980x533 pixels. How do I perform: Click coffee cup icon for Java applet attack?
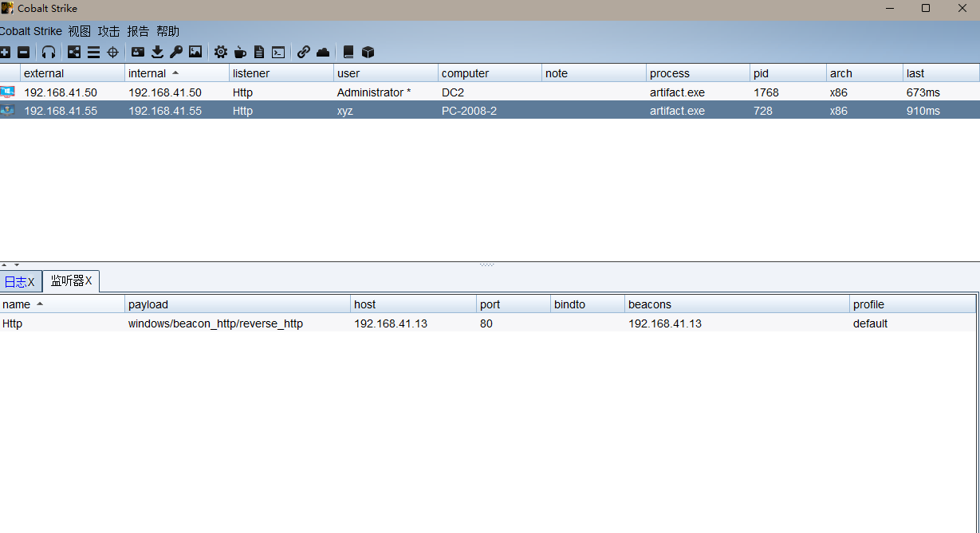[x=240, y=52]
